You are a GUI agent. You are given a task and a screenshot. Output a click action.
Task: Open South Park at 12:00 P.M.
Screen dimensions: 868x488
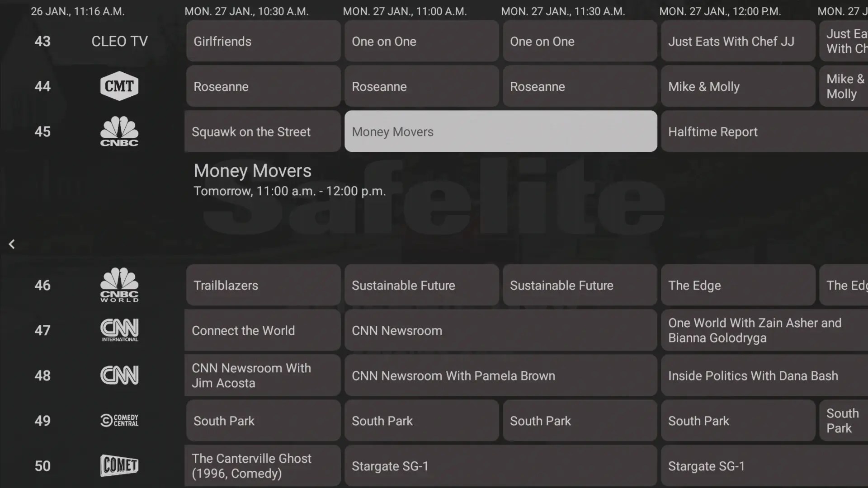tap(738, 421)
